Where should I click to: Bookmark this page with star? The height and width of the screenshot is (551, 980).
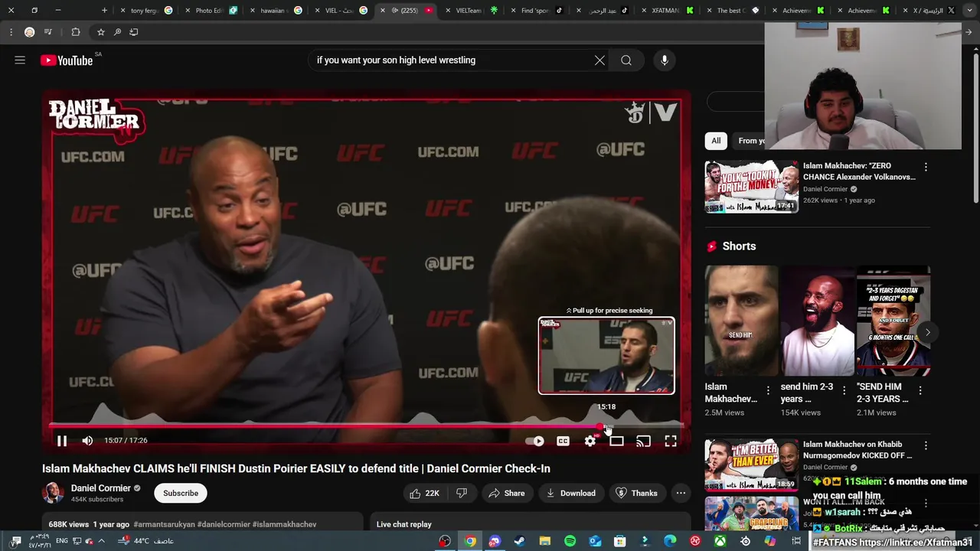coord(100,32)
